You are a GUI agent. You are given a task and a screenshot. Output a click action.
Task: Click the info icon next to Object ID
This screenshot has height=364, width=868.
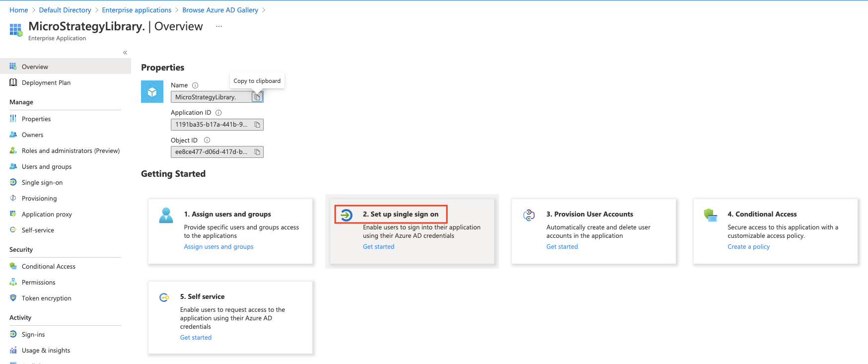[x=207, y=140]
